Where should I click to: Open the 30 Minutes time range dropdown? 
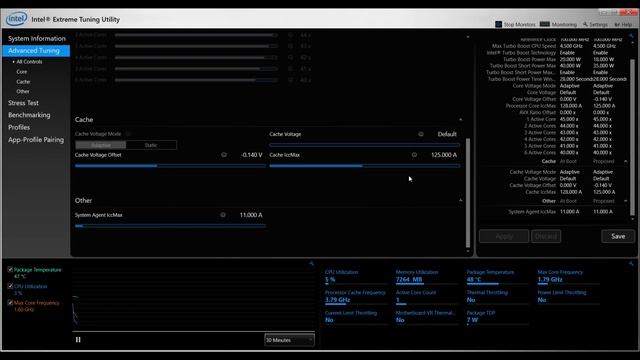289,340
